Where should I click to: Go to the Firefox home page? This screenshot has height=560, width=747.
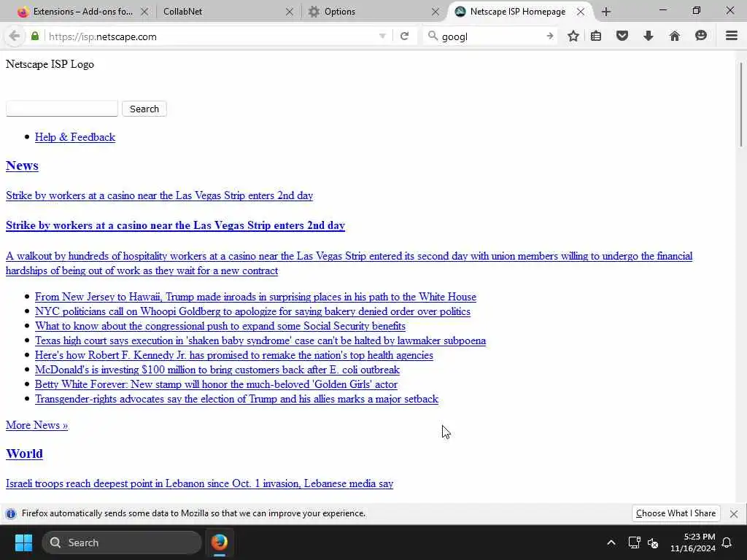tap(675, 36)
